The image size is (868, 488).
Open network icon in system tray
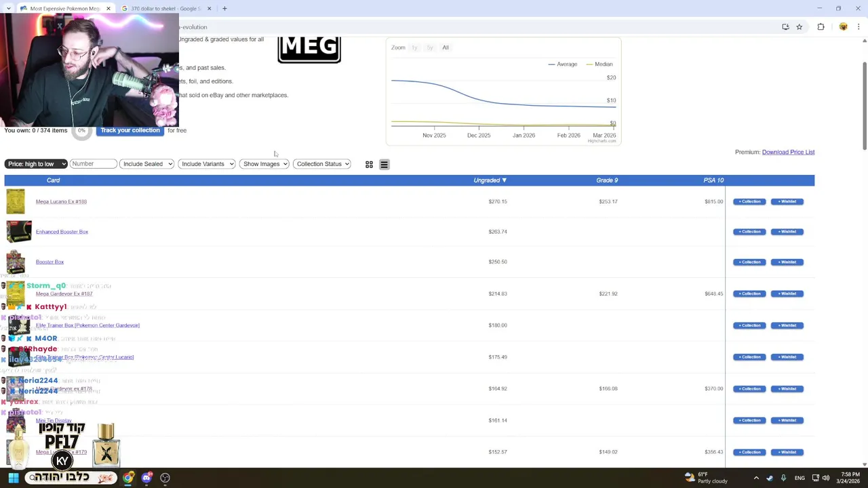pyautogui.click(x=815, y=478)
